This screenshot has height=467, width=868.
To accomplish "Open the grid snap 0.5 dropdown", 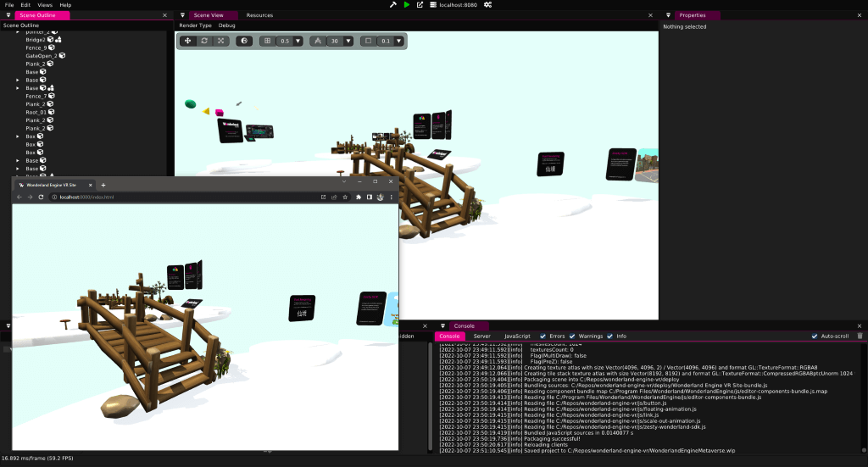I will [298, 41].
